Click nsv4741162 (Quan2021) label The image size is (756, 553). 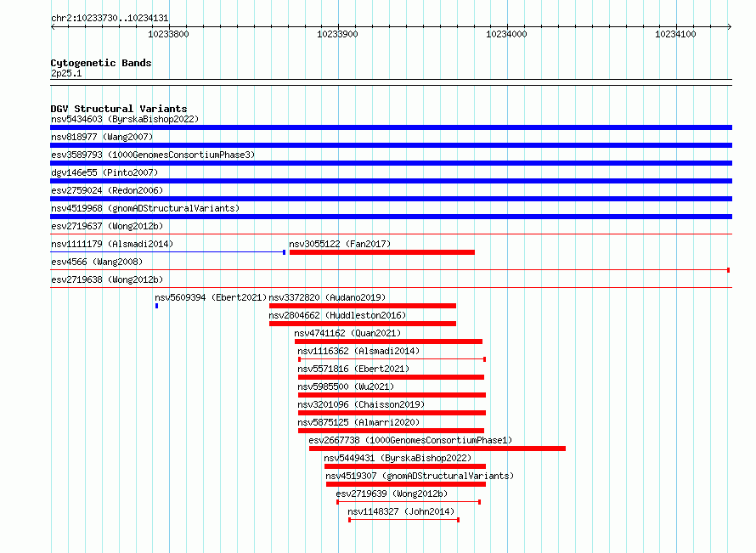click(x=347, y=333)
